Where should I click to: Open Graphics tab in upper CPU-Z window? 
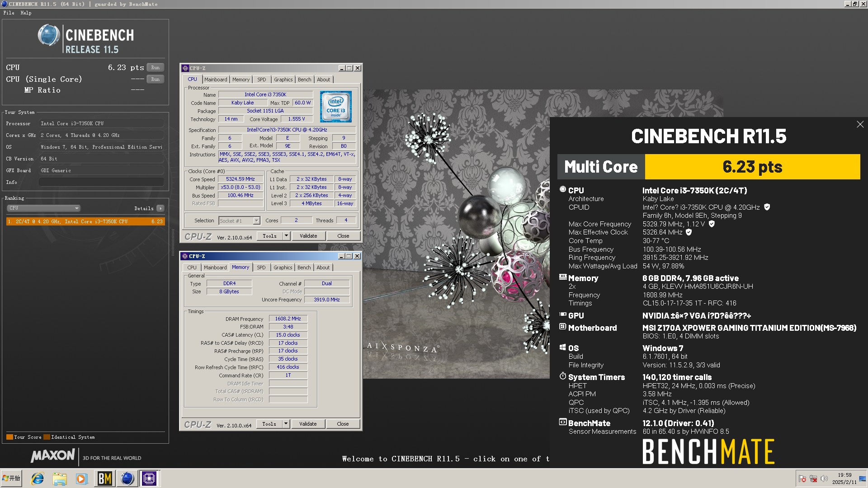pyautogui.click(x=283, y=80)
